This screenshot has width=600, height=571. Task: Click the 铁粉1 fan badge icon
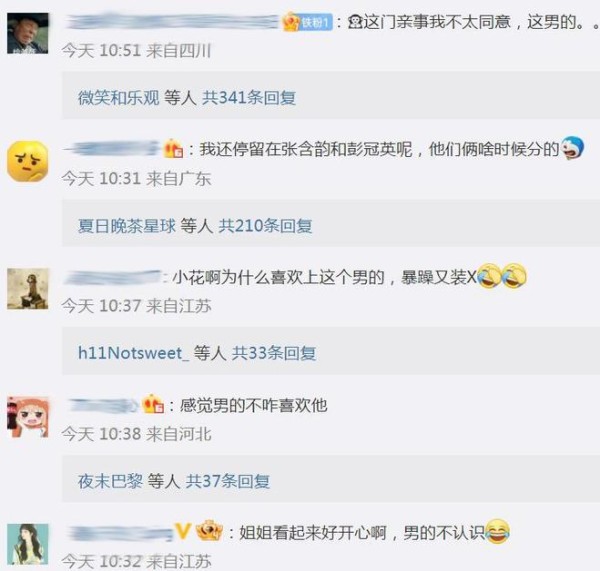click(x=308, y=22)
